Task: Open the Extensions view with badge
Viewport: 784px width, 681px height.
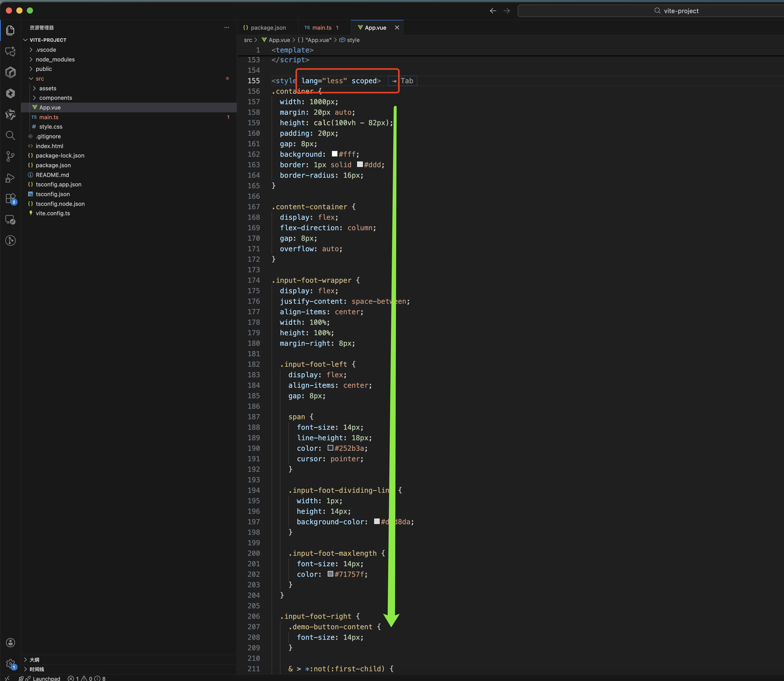Action: pos(10,199)
